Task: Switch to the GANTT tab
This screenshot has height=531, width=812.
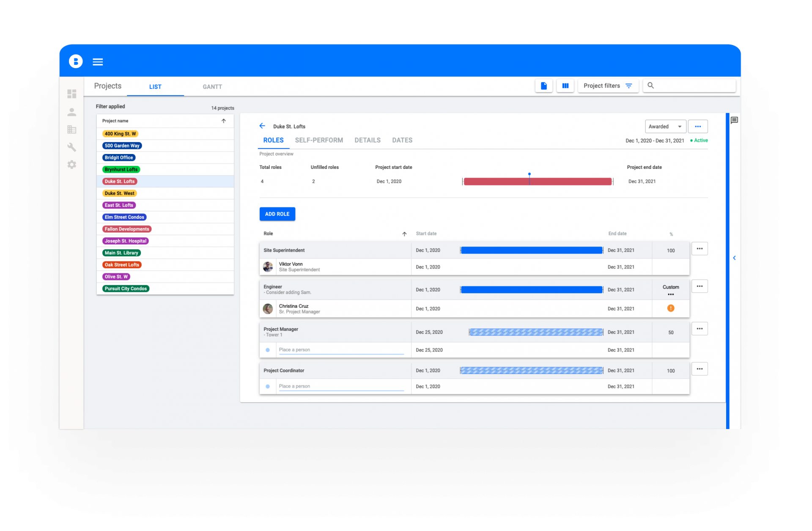Action: tap(212, 87)
